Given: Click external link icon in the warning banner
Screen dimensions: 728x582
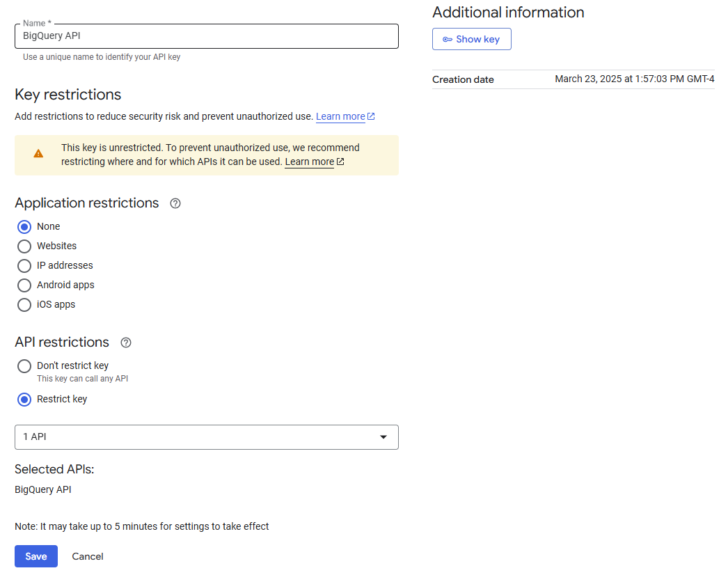Looking at the screenshot, I should coord(340,162).
